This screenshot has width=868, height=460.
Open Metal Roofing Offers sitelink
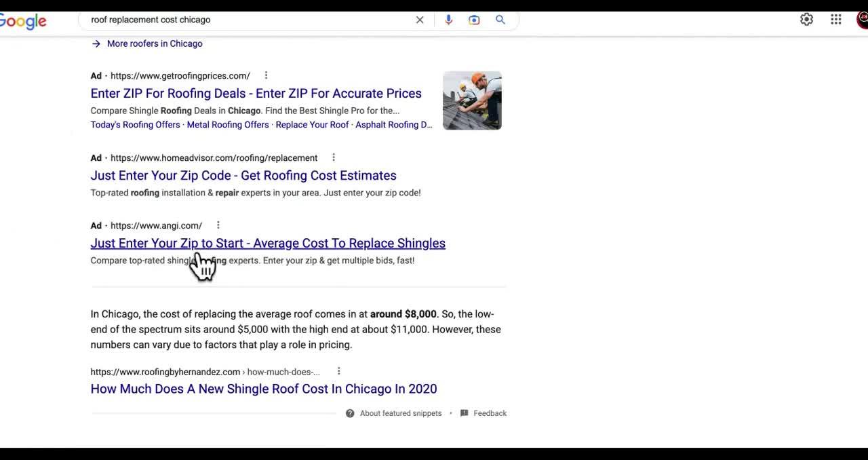coord(228,125)
